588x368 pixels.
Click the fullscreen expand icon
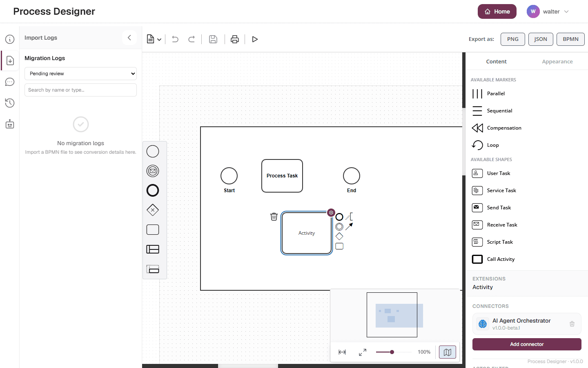pos(363,352)
